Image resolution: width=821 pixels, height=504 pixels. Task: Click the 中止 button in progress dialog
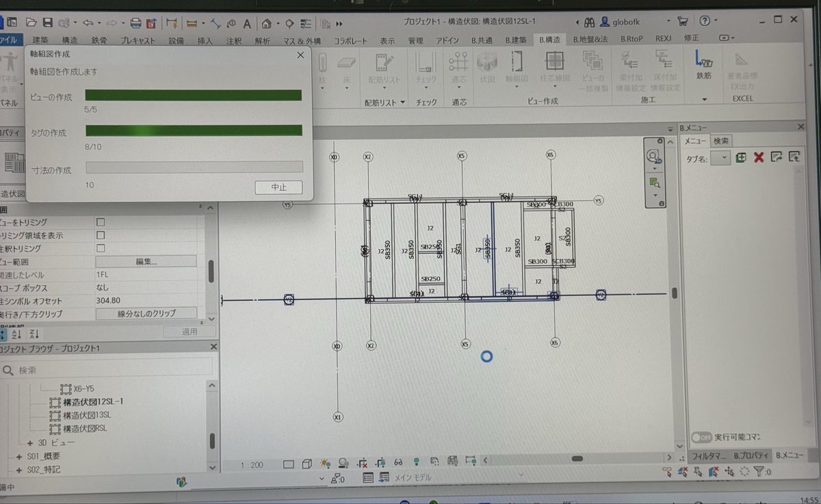pyautogui.click(x=278, y=187)
